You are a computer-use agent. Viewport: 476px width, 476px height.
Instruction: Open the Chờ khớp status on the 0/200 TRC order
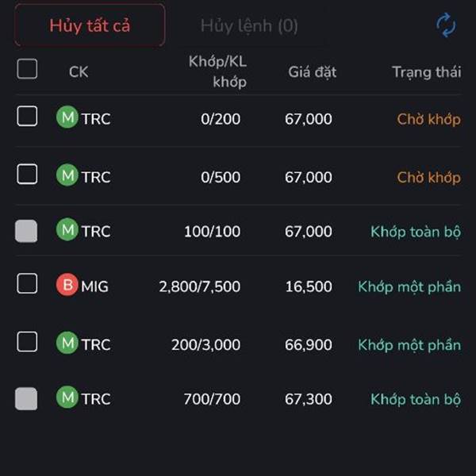click(x=428, y=119)
